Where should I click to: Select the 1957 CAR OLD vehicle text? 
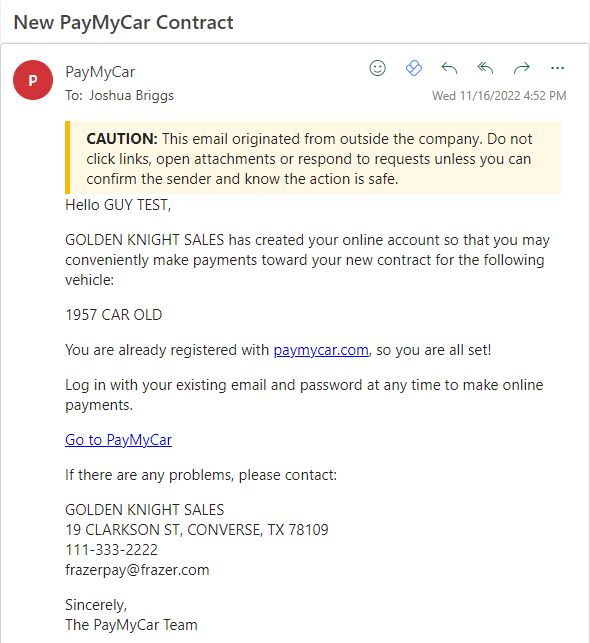tap(114, 315)
